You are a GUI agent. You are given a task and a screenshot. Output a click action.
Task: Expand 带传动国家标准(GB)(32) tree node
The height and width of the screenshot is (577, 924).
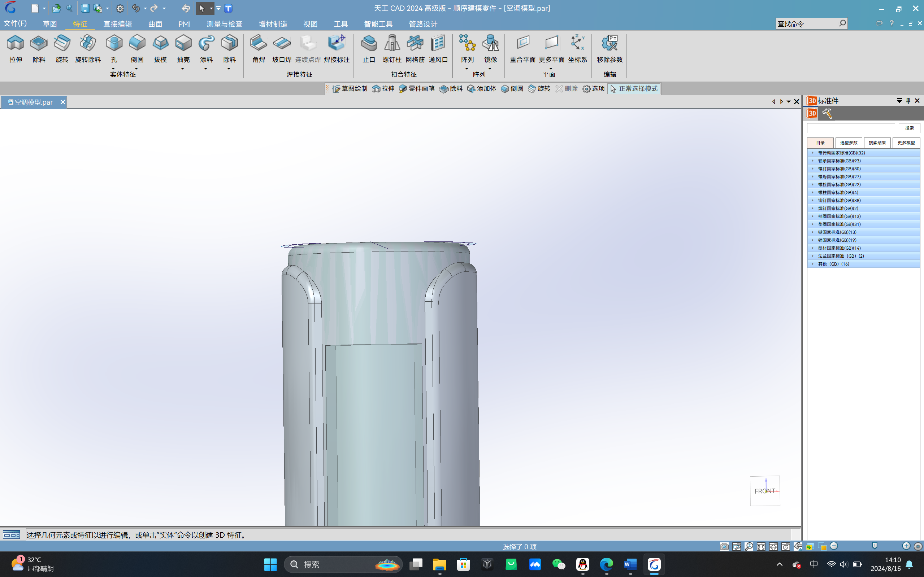[812, 153]
